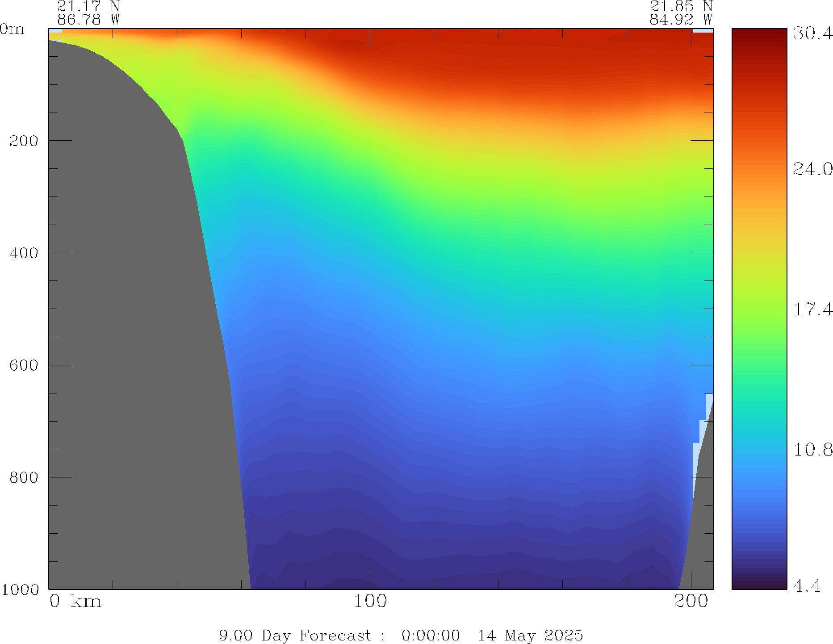This screenshot has width=833, height=644.
Task: Click the 10.8 colorbar scale label
Action: coord(812,450)
